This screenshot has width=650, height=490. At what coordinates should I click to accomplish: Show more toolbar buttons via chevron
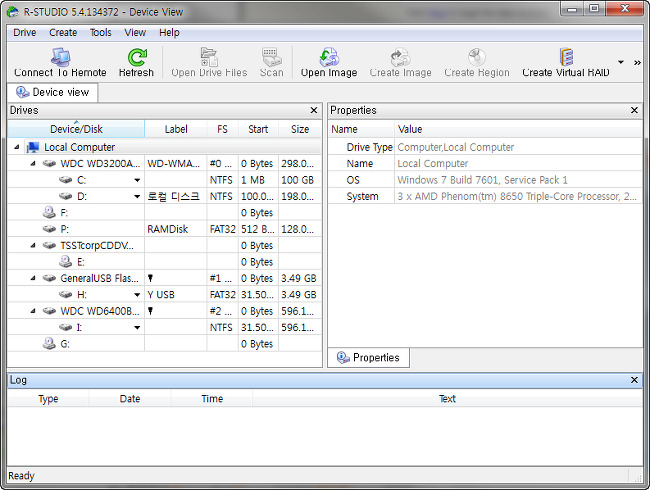tap(637, 63)
